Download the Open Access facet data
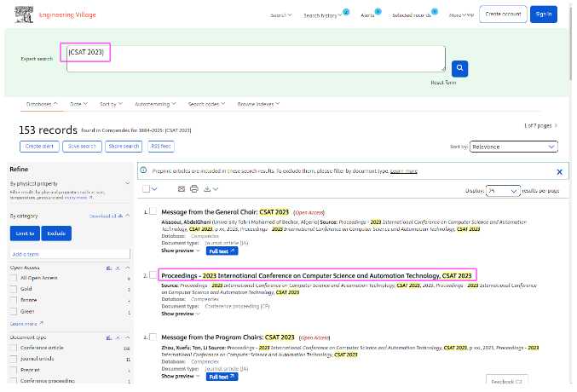The width and height of the screenshot is (577, 392). [118, 268]
